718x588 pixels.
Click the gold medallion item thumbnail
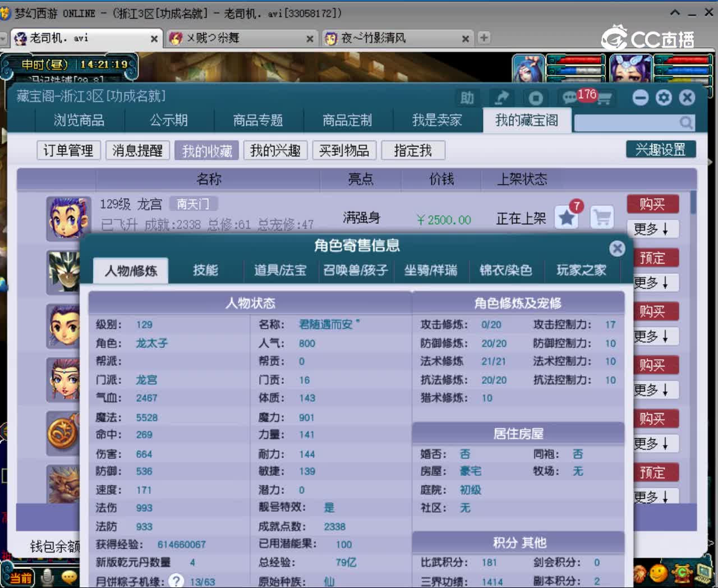pos(63,433)
